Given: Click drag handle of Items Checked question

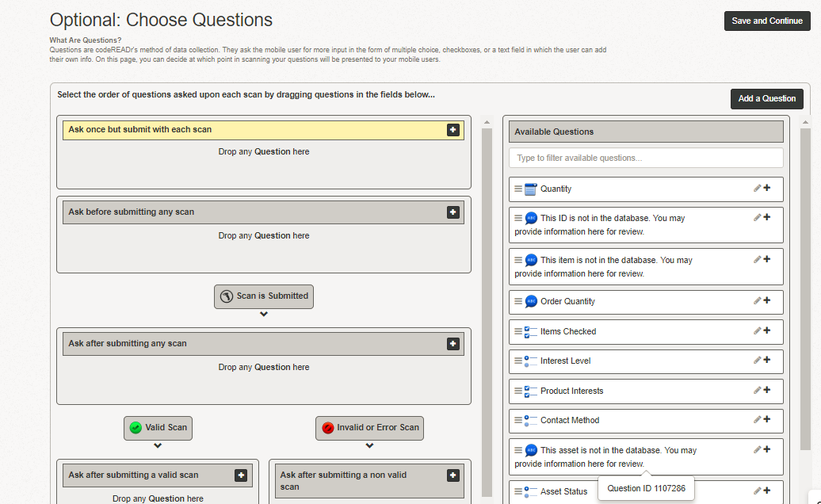Looking at the screenshot, I should [x=517, y=331].
